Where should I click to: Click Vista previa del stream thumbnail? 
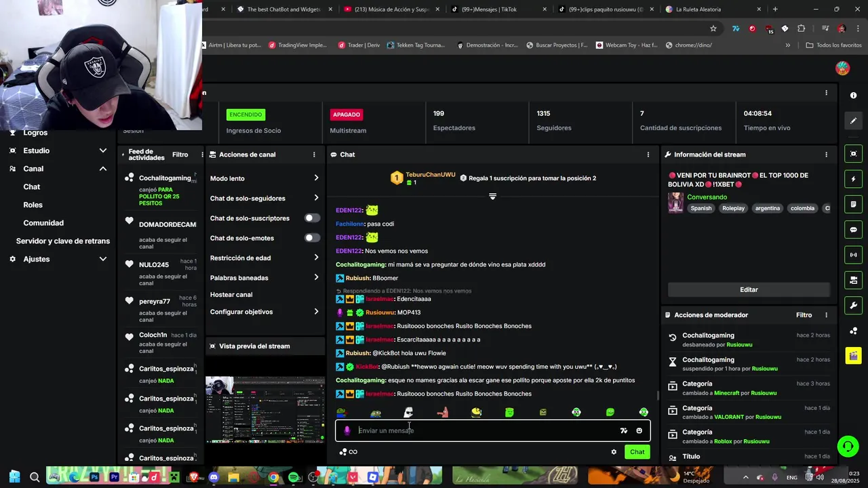[x=265, y=410]
